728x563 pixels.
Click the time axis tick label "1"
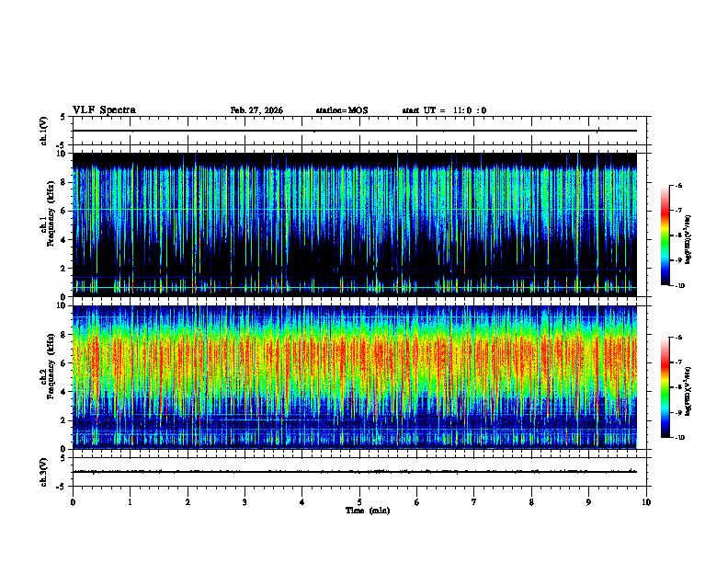tap(130, 502)
